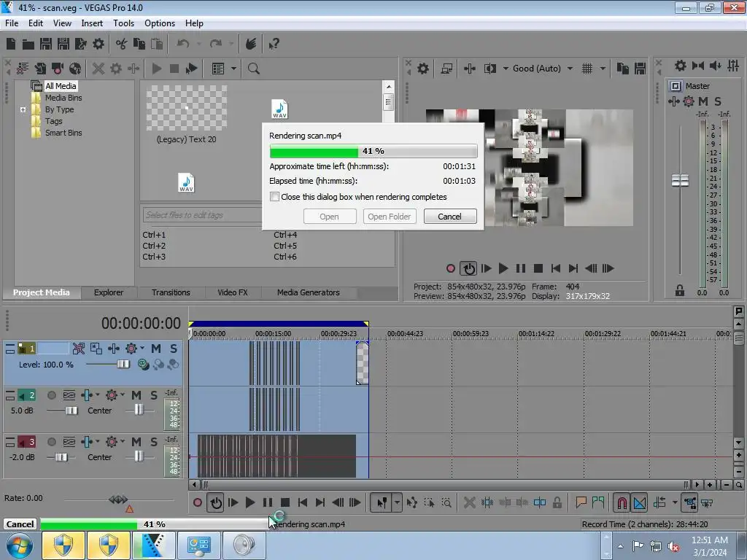This screenshot has width=747, height=560.
Task: Toggle Loop Playback in video preview
Action: [468, 268]
